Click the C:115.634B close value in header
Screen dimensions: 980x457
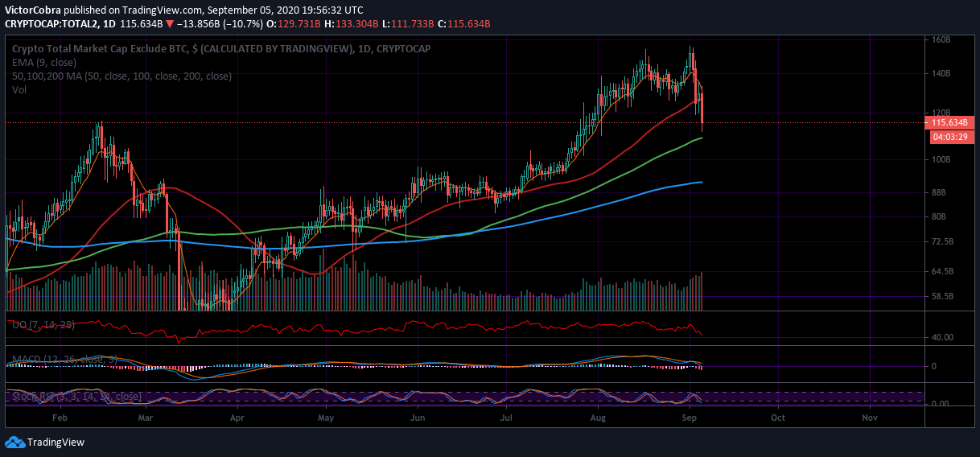click(x=463, y=24)
